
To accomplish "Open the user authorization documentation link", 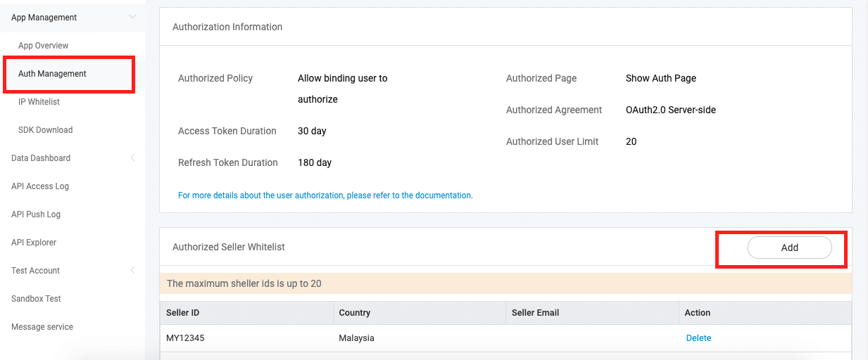I will click(325, 195).
